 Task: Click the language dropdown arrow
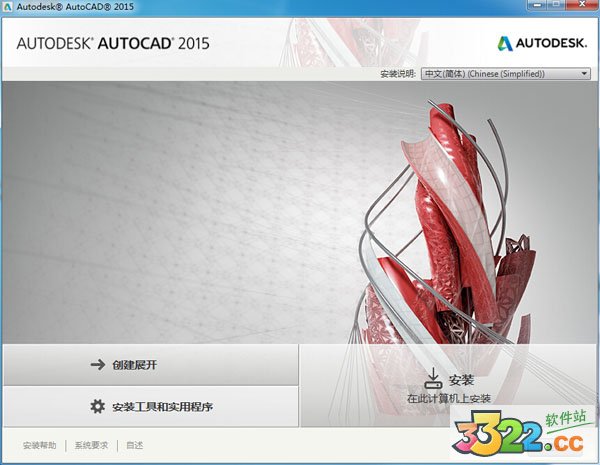[584, 73]
